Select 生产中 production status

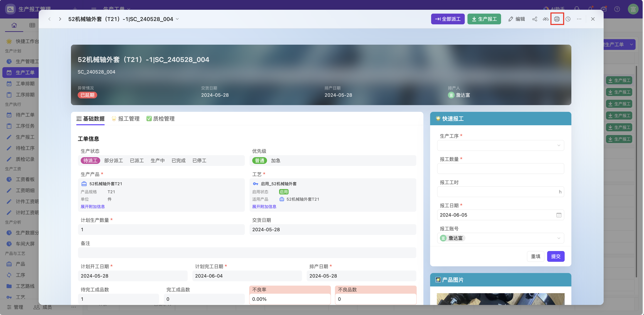[158, 161]
